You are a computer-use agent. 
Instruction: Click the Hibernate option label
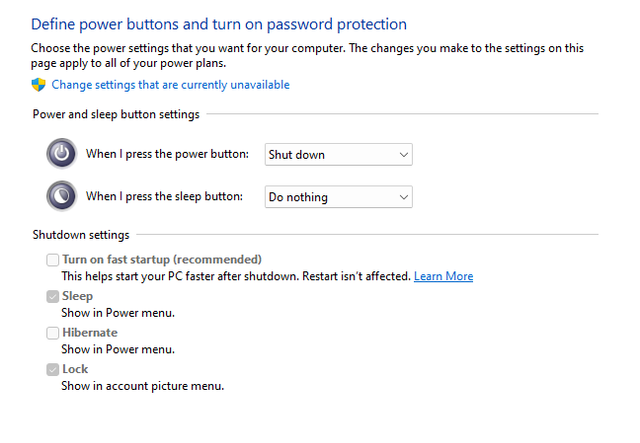(90, 333)
